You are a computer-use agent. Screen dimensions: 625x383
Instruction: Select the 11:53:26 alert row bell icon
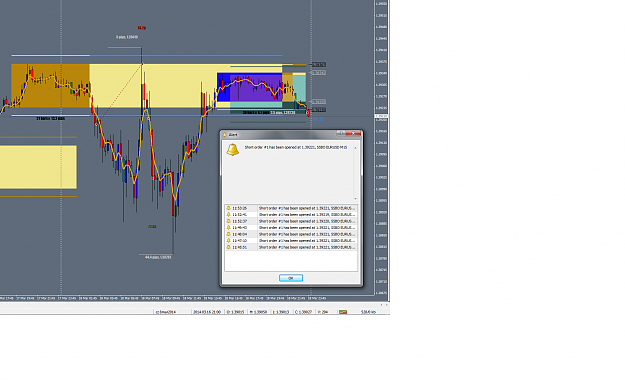pyautogui.click(x=228, y=208)
